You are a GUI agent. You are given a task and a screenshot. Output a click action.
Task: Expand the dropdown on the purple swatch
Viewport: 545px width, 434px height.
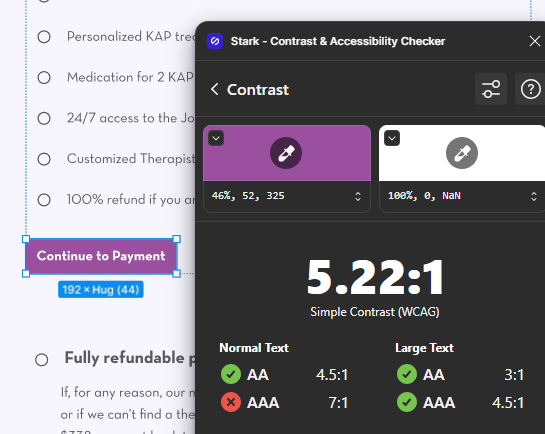(x=216, y=138)
